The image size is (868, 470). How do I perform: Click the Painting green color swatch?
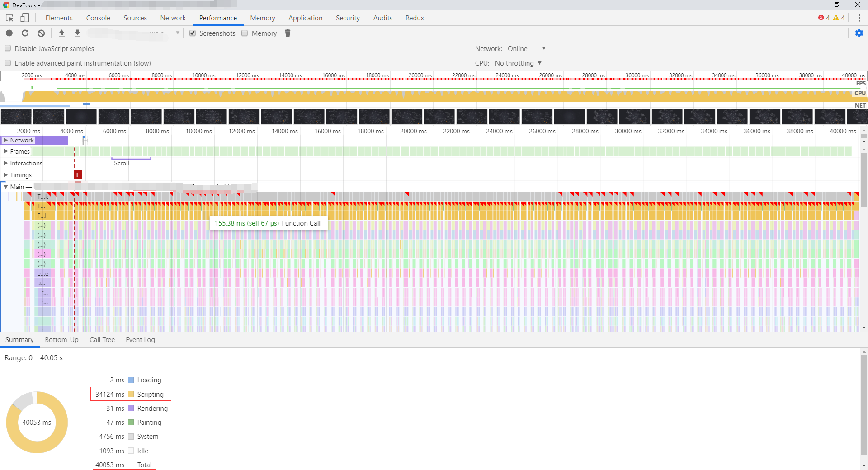pos(131,423)
